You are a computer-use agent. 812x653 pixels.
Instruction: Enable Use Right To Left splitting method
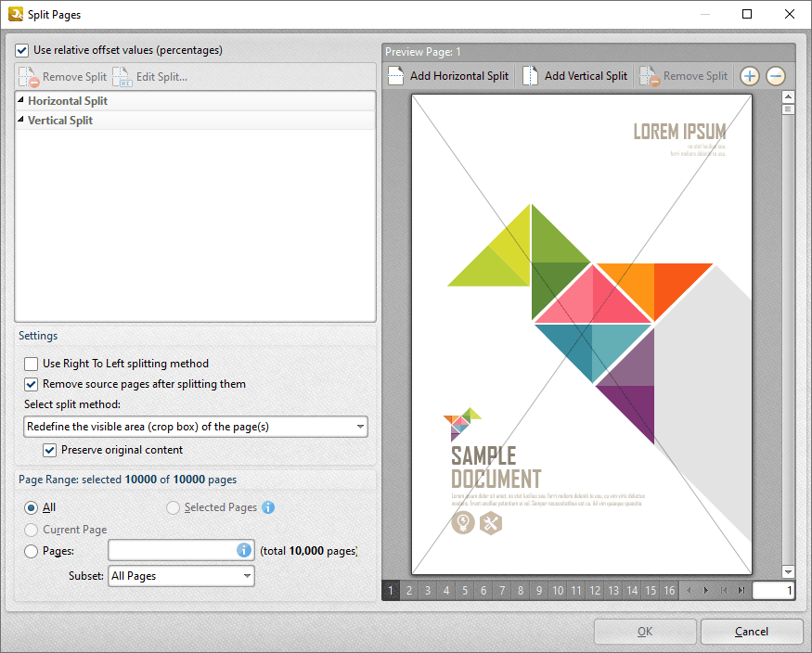[31, 364]
